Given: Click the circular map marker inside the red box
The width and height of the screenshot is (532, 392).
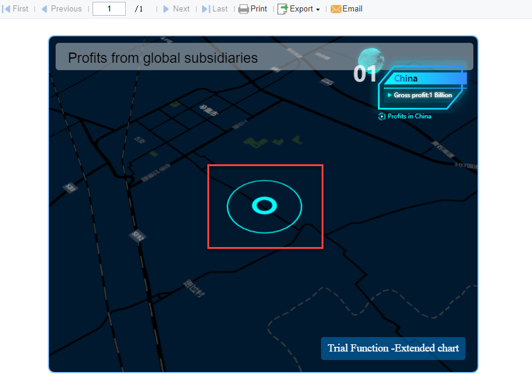Looking at the screenshot, I should point(265,206).
